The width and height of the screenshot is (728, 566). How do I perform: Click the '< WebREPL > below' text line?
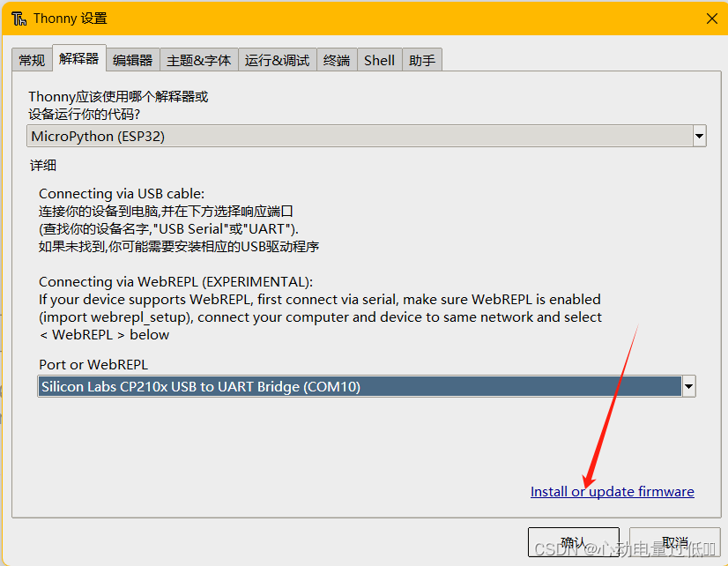click(105, 335)
